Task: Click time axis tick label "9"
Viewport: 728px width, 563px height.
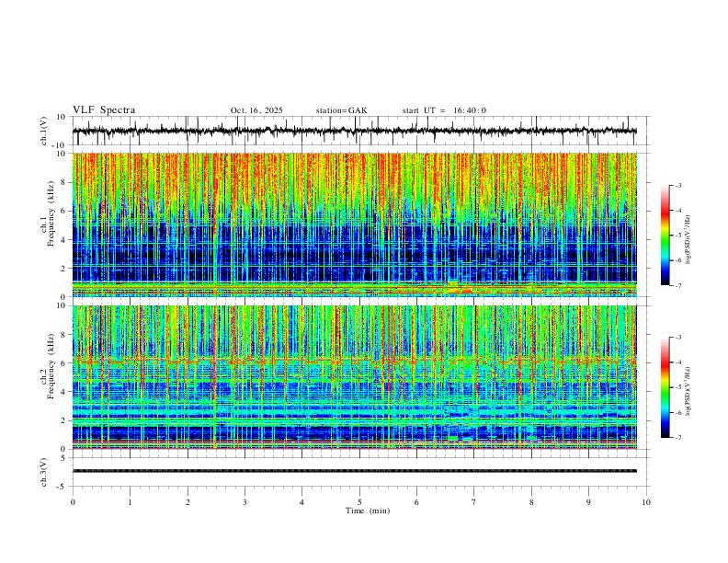Action: [x=588, y=502]
